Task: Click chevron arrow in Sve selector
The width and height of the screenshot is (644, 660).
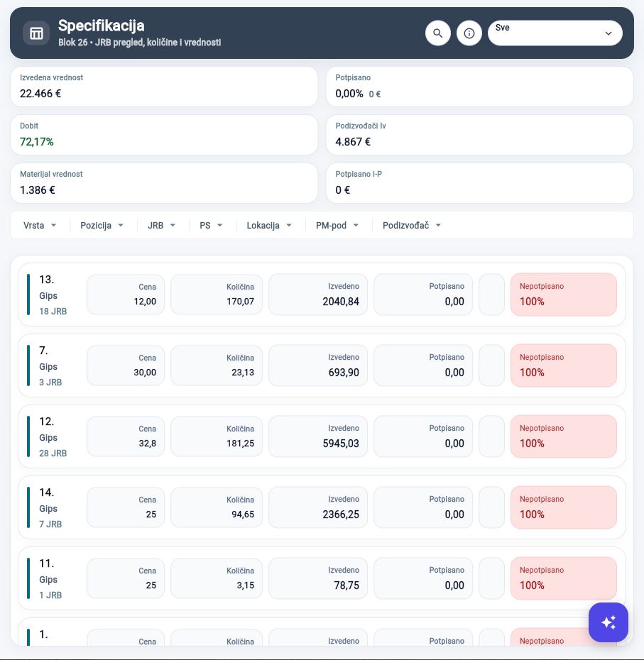Action: 608,33
